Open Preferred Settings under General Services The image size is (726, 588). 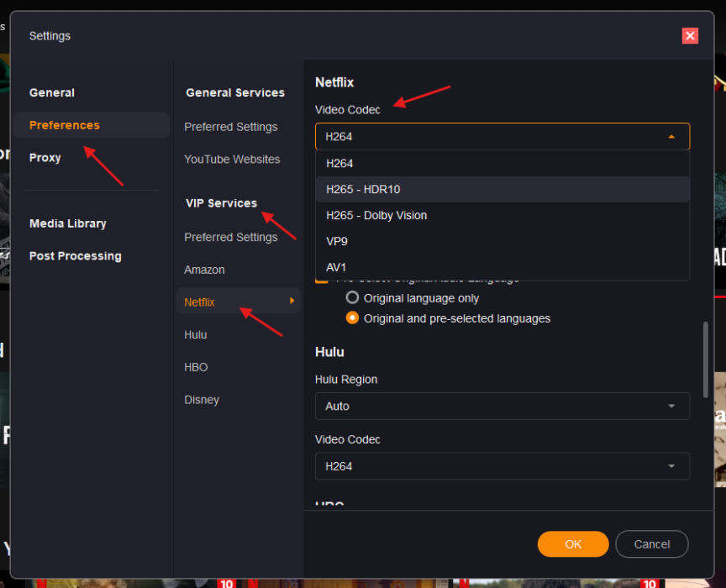pyautogui.click(x=230, y=127)
